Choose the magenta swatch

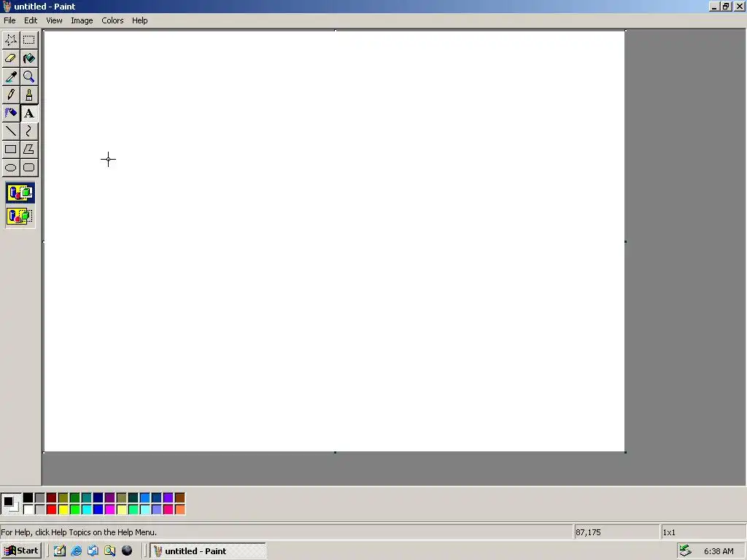pos(110,510)
